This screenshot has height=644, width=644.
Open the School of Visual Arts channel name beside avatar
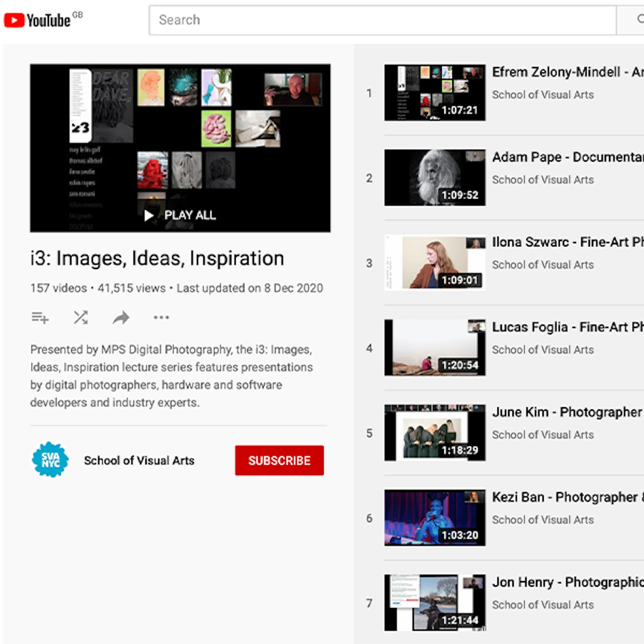(139, 460)
